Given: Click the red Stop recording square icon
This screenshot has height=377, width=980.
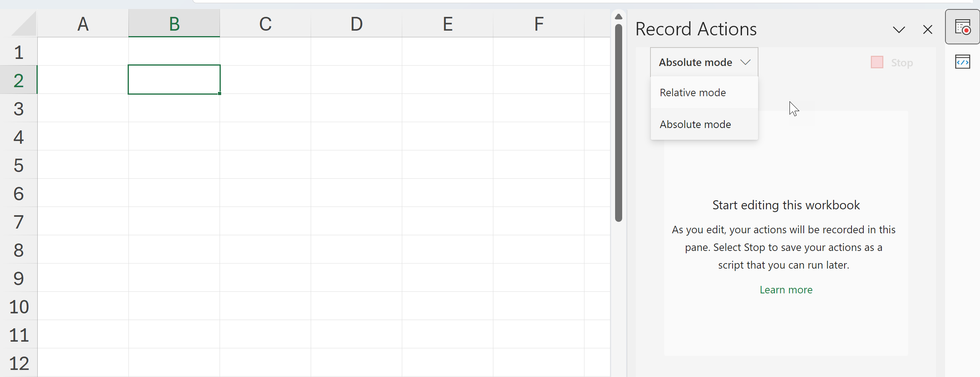Looking at the screenshot, I should tap(877, 62).
